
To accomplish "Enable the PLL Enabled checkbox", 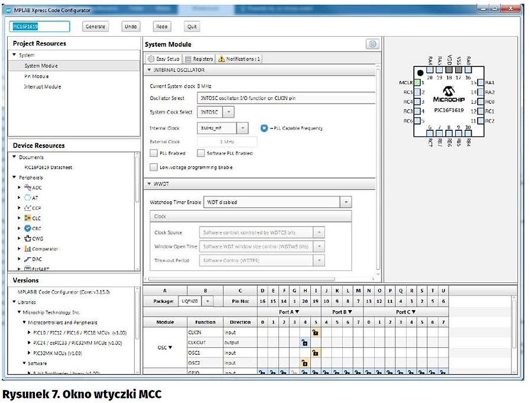I will click(x=154, y=153).
